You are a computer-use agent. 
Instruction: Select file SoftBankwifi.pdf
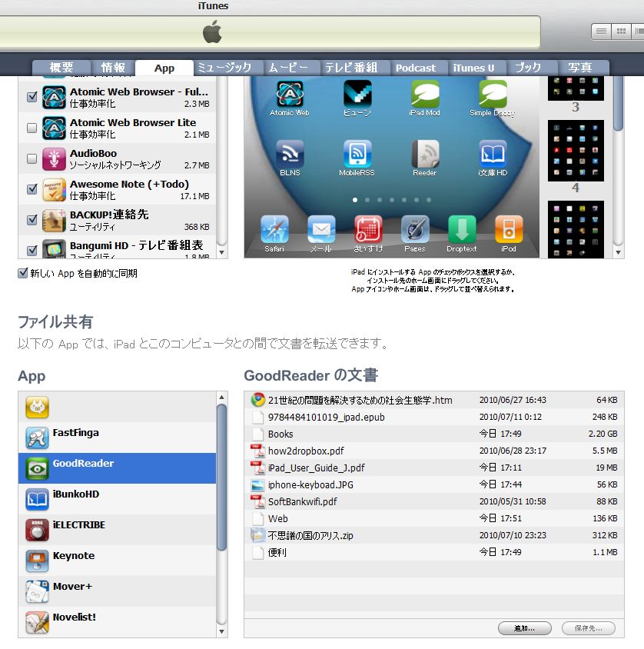434,501
